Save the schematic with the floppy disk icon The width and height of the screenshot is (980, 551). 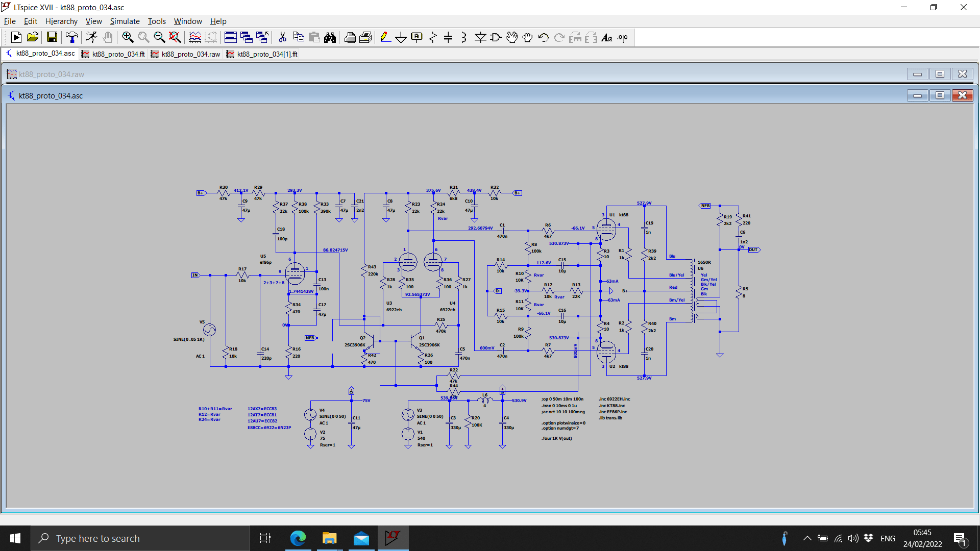pyautogui.click(x=52, y=37)
